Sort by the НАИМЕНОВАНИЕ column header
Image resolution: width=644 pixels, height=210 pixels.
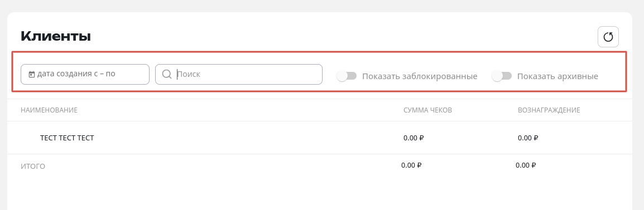pos(49,110)
